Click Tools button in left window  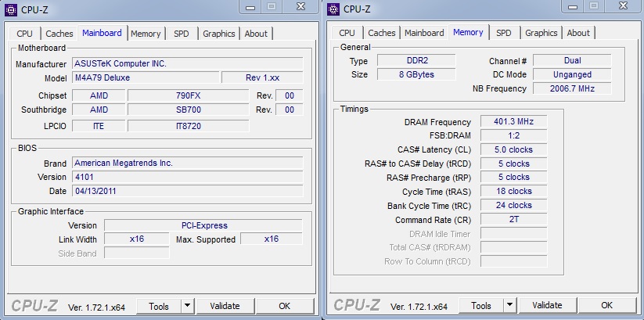[x=159, y=306]
